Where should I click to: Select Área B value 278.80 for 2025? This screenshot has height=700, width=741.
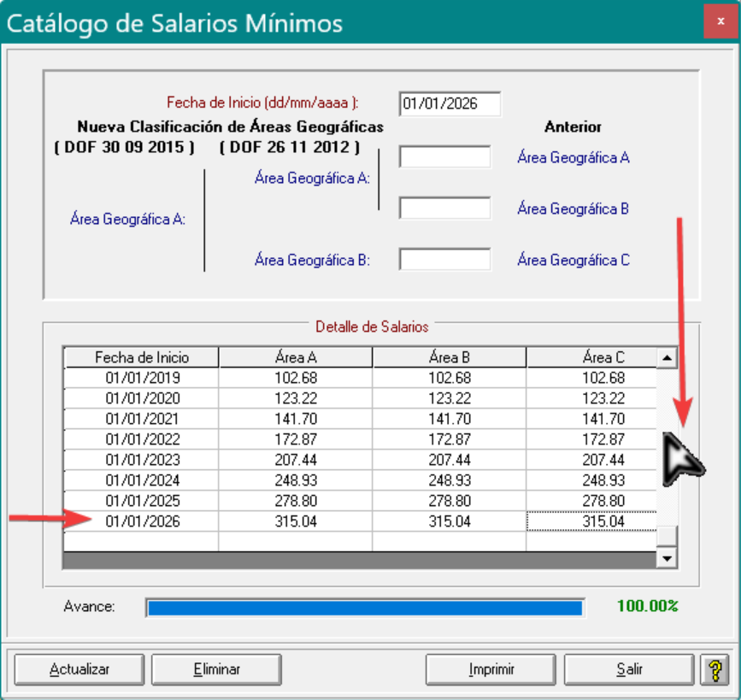coord(450,501)
